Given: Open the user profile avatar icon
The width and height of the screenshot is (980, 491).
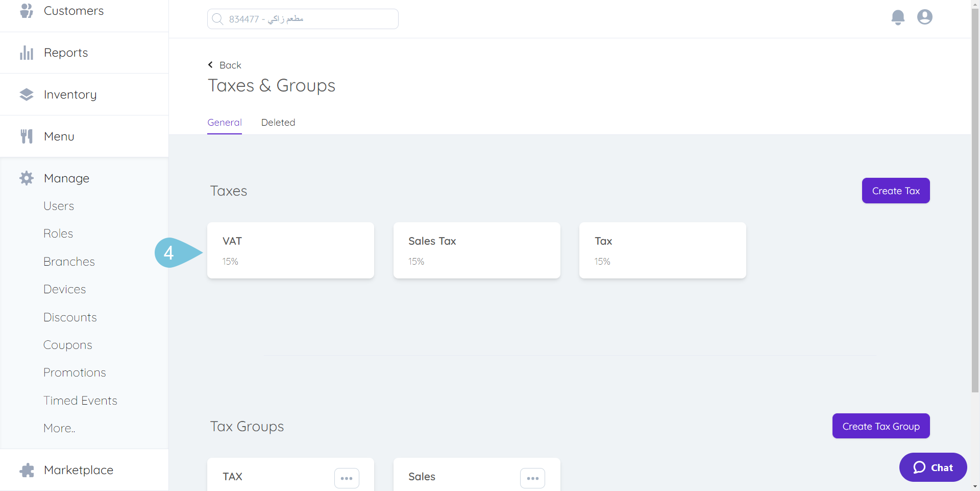Looking at the screenshot, I should point(924,17).
